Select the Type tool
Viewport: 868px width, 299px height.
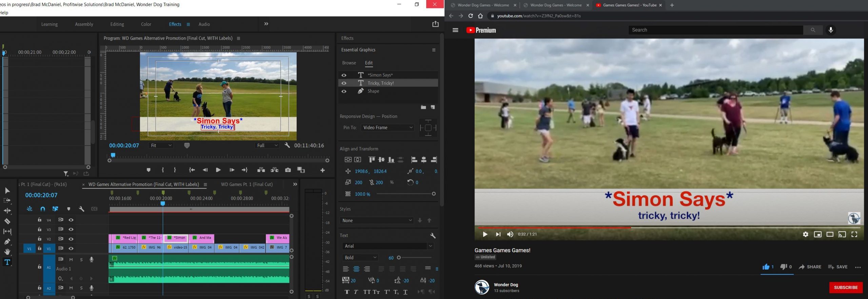[7, 262]
